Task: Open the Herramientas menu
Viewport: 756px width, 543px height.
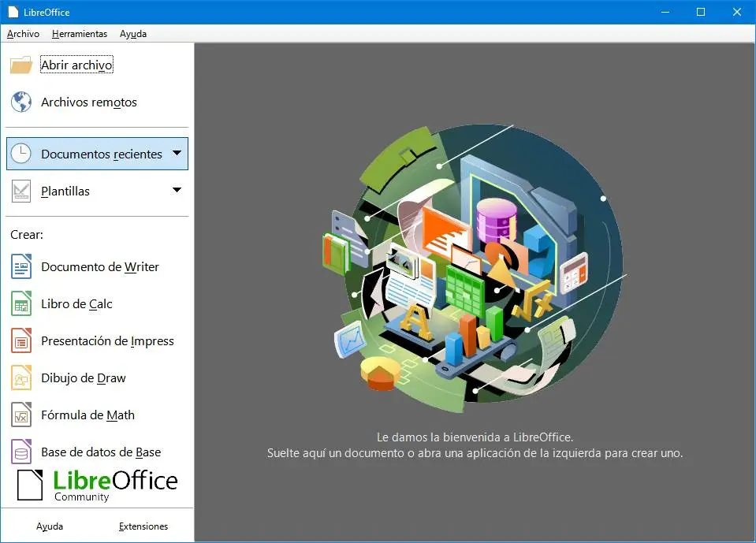Action: (x=80, y=34)
